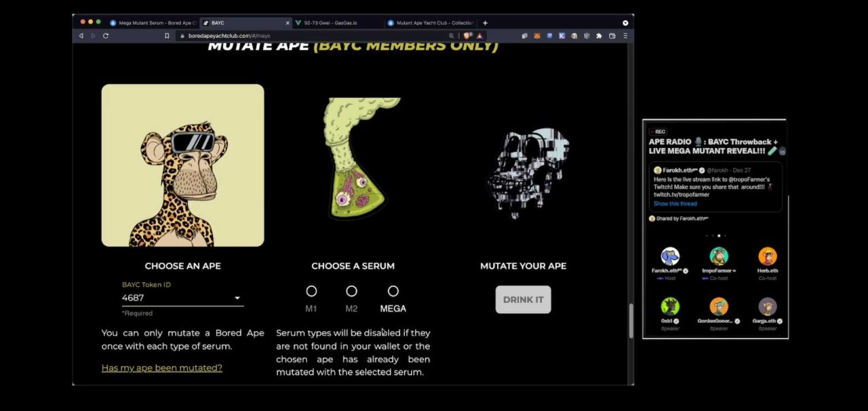The height and width of the screenshot is (411, 868).
Task: Switch to Mutant Ape Yacht Club Collection tab
Action: click(431, 22)
